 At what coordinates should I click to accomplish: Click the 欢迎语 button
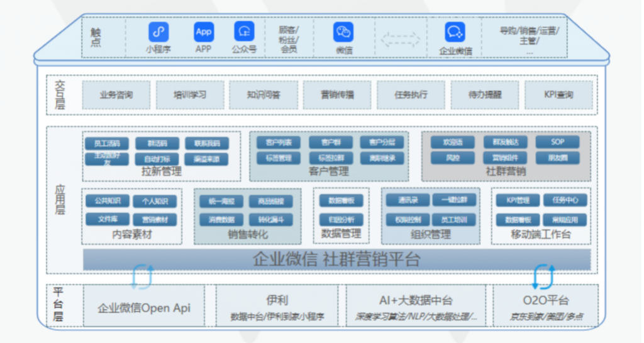(453, 143)
